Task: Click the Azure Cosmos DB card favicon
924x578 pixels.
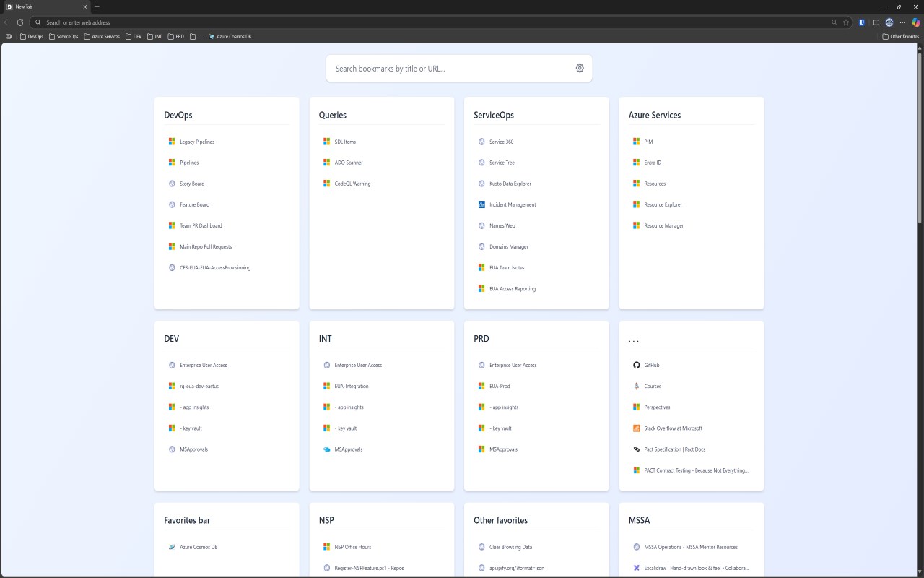Action: [x=172, y=547]
